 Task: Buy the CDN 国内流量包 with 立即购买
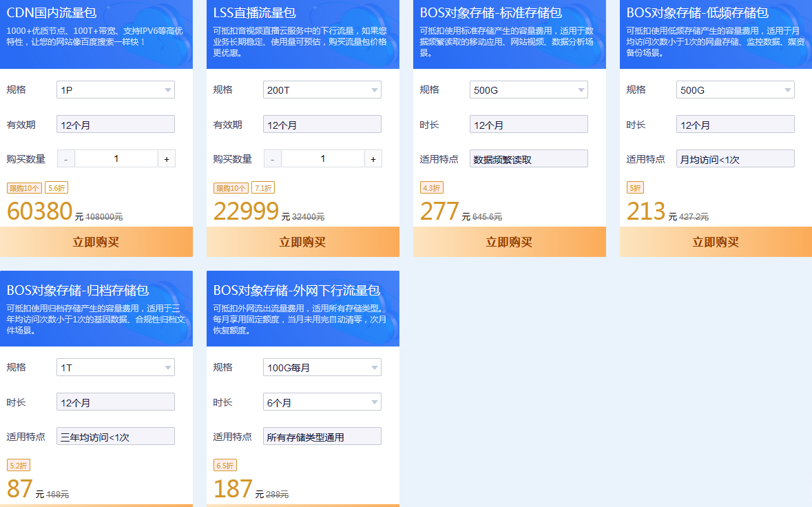click(x=96, y=242)
